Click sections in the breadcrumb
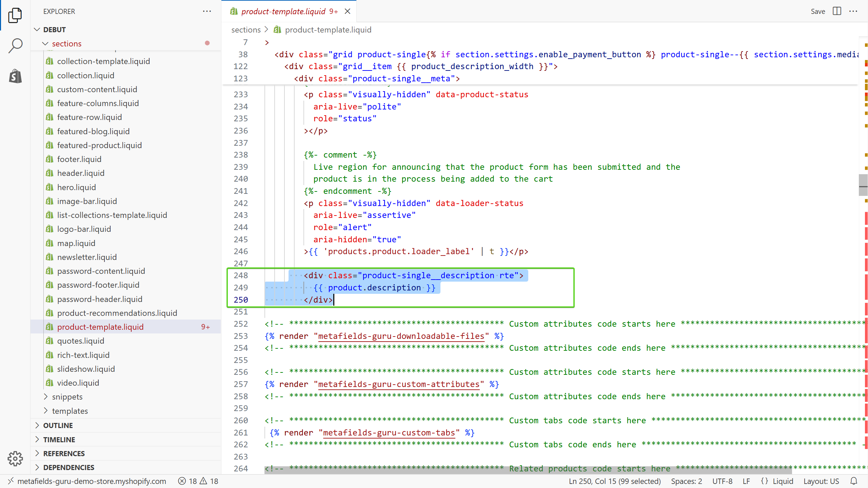 pyautogui.click(x=246, y=30)
